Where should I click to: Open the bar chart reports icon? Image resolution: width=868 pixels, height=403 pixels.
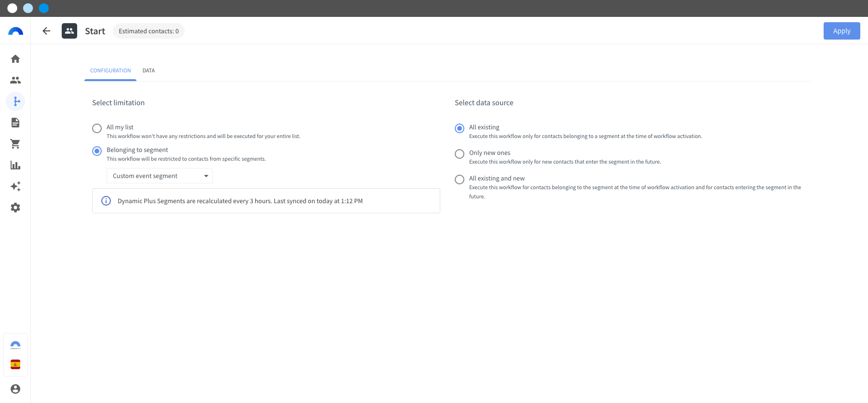(15, 165)
